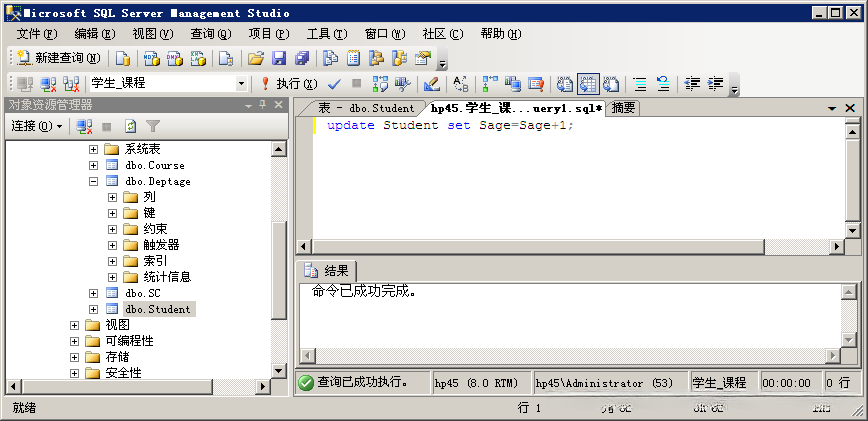Select Results to Grid mode
The height and width of the screenshot is (421, 868).
[588, 84]
